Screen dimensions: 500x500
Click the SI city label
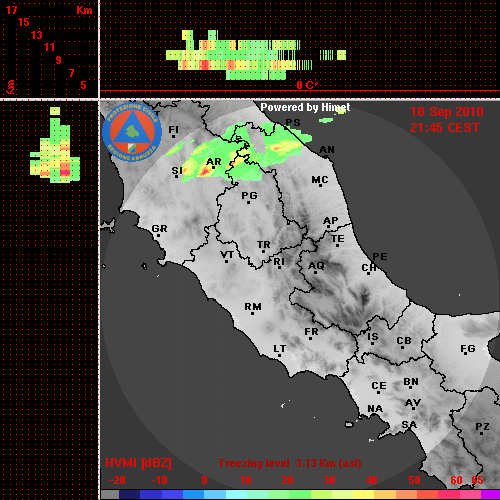coord(177,171)
